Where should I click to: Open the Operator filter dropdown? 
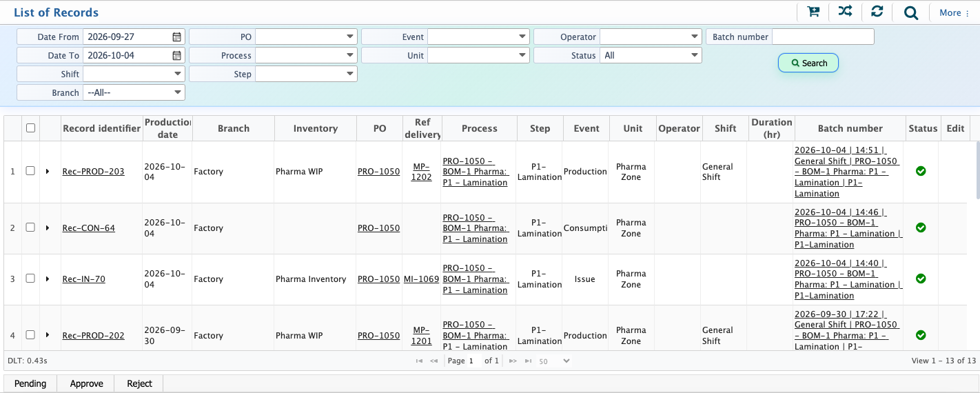tap(651, 37)
